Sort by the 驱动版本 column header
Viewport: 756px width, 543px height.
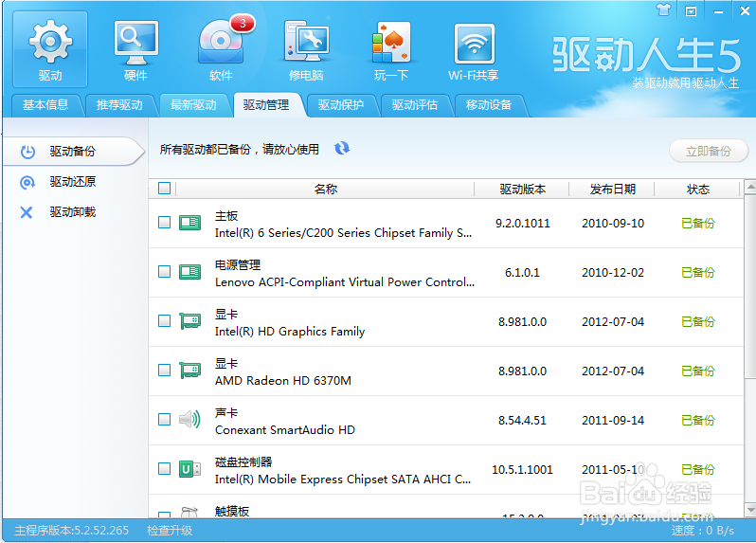(522, 189)
